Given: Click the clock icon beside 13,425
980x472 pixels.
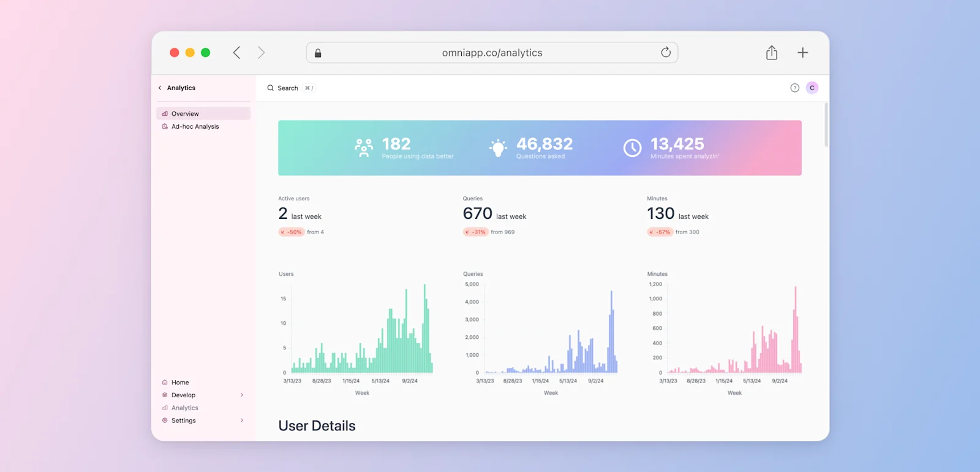Looking at the screenshot, I should (x=632, y=148).
